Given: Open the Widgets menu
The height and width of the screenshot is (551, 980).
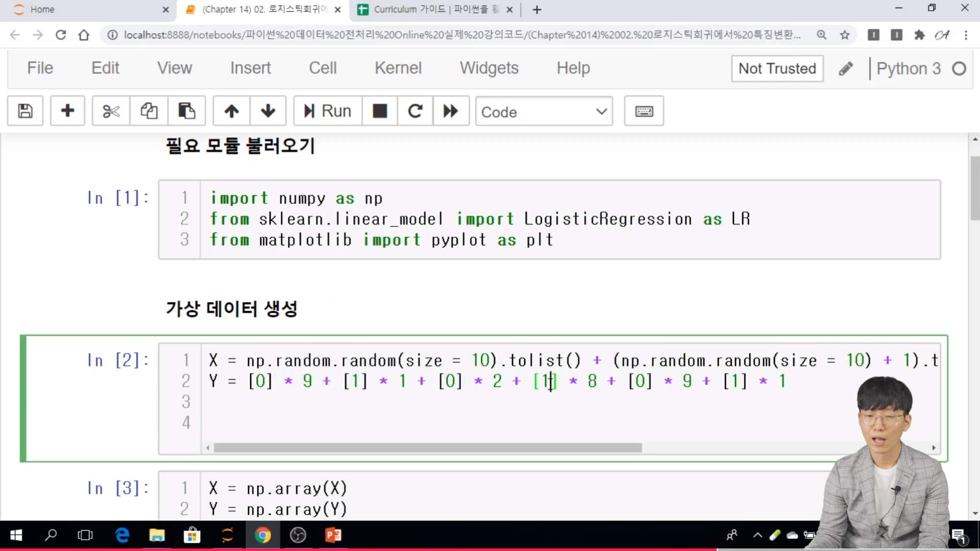Looking at the screenshot, I should pyautogui.click(x=488, y=68).
